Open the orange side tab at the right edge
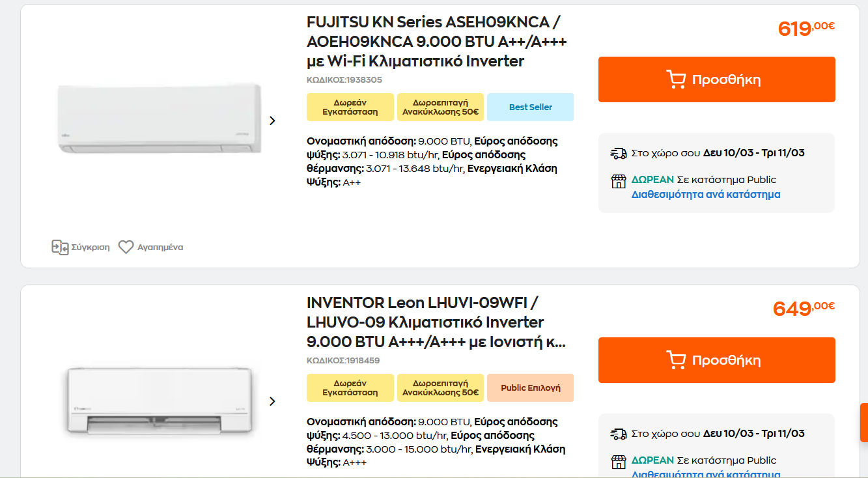Image resolution: width=868 pixels, height=478 pixels. click(x=864, y=423)
